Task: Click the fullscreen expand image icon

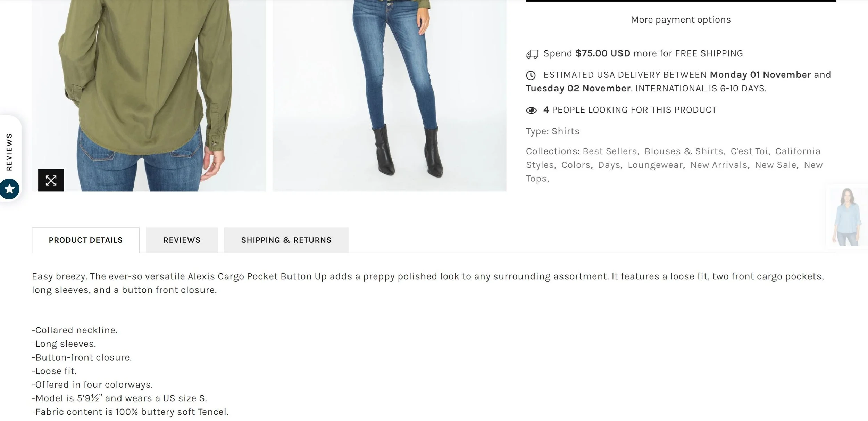Action: (x=51, y=180)
